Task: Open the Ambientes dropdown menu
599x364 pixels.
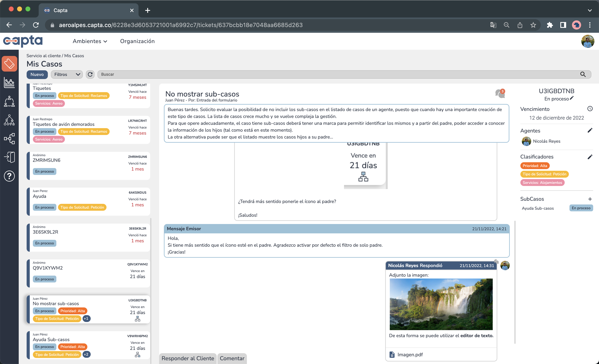Action: click(x=90, y=41)
